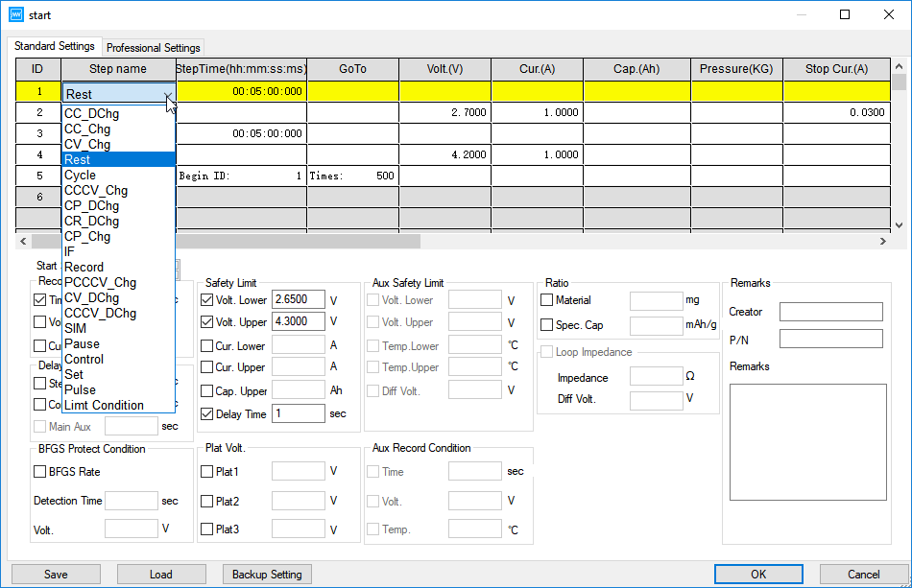912x588 pixels.
Task: Click the Material mg input field
Action: (657, 301)
